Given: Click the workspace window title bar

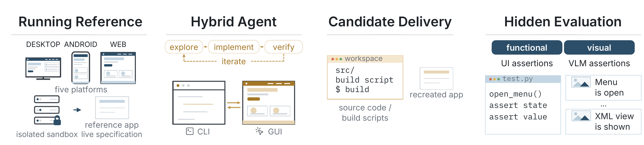Looking at the screenshot, I should (365, 59).
